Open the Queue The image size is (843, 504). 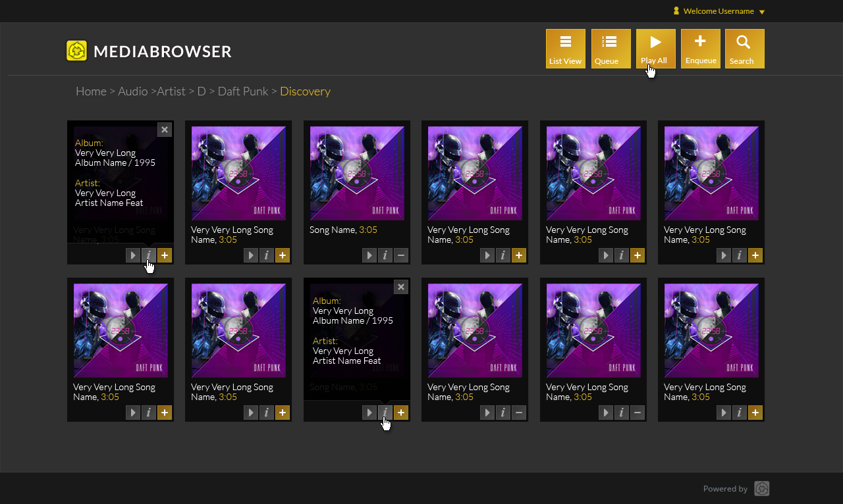(x=611, y=49)
